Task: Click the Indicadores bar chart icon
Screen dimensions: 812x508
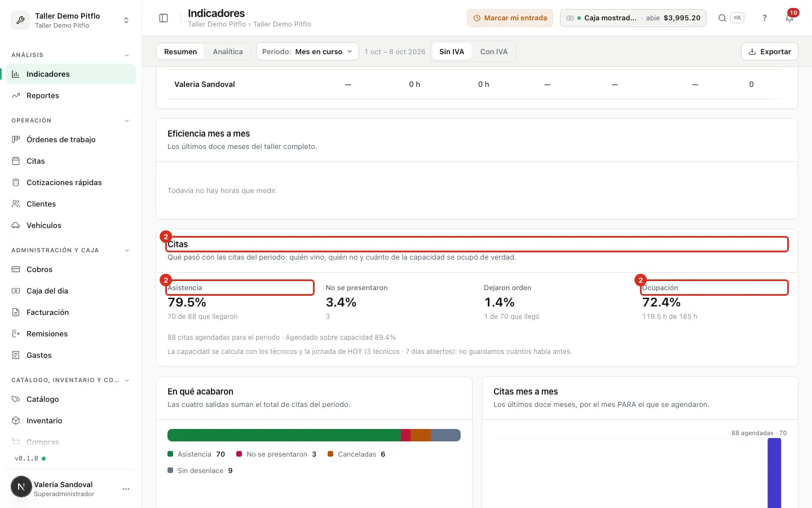Action: (x=16, y=74)
